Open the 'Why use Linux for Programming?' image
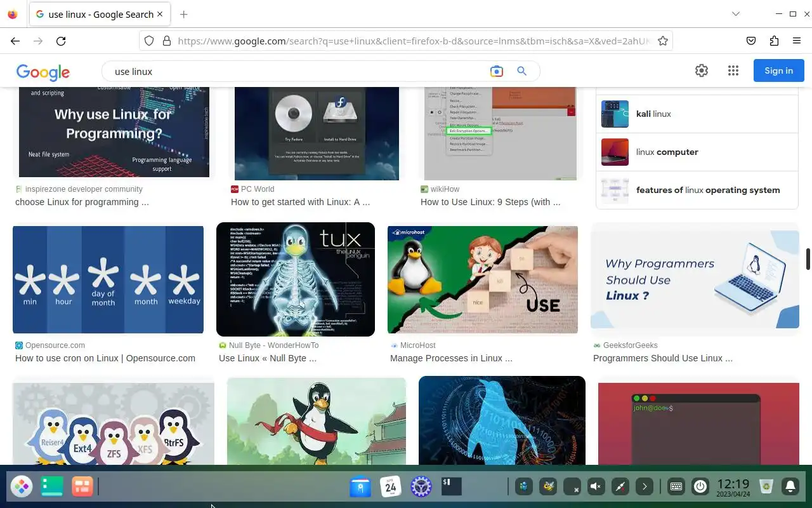The width and height of the screenshot is (812, 508). click(x=114, y=132)
